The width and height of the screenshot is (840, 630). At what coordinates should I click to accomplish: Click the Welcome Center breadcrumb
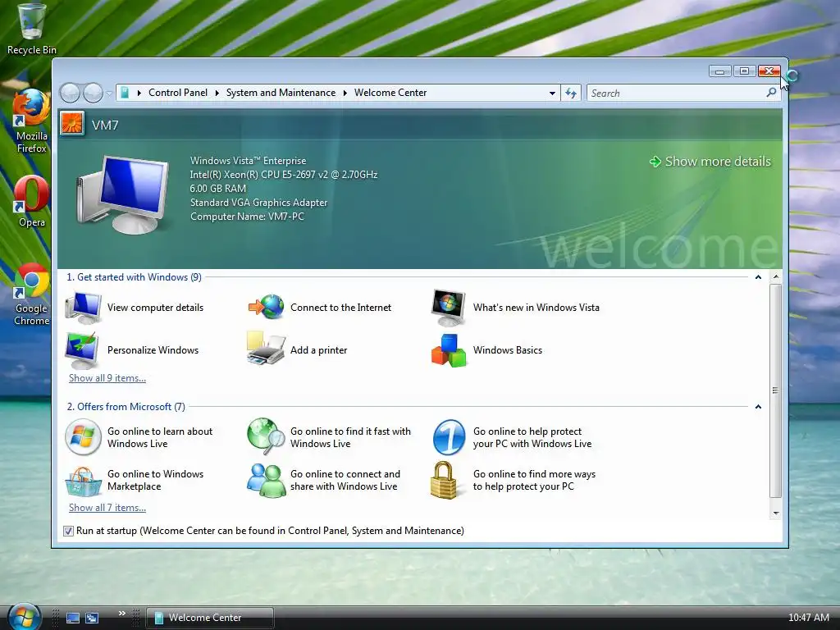click(x=390, y=93)
